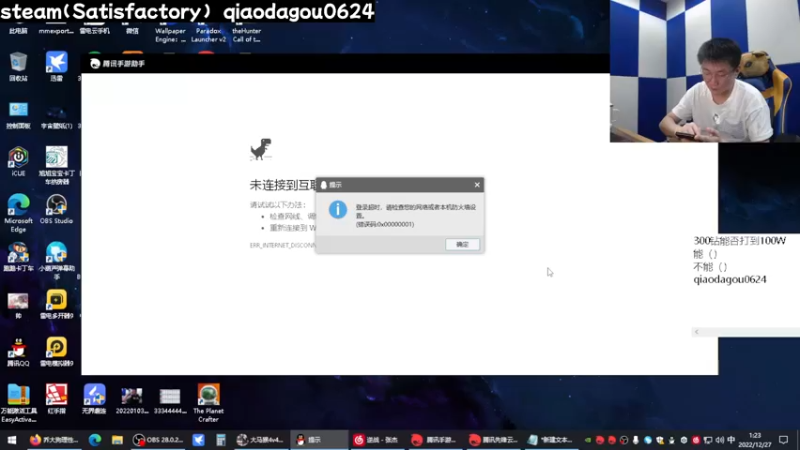This screenshot has width=800, height=450.
Task: Open the 宇宙壁纸(1) desktop icon
Action: [57, 115]
